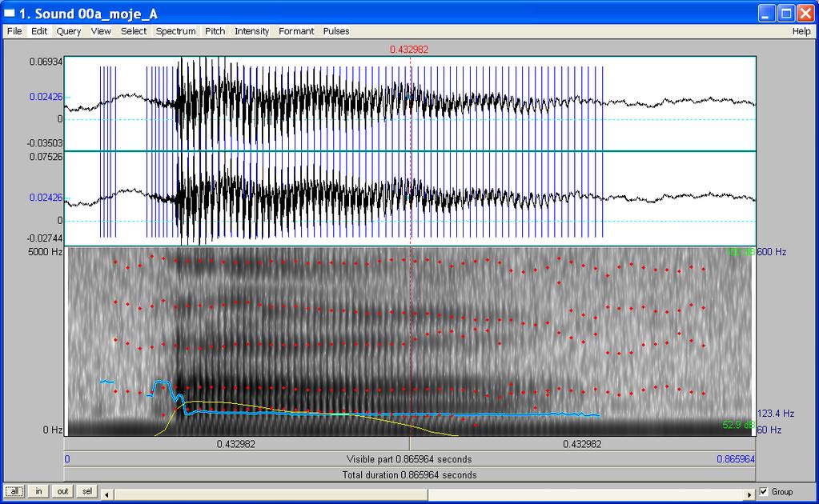This screenshot has height=504, width=819.
Task: Click the 123.4 Hz pitch value
Action: point(776,414)
